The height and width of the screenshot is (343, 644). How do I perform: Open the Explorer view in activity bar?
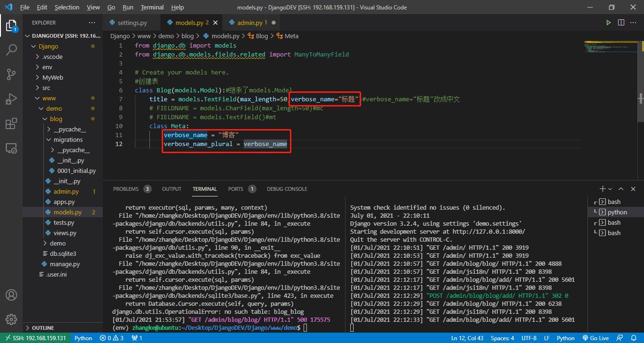click(x=11, y=25)
